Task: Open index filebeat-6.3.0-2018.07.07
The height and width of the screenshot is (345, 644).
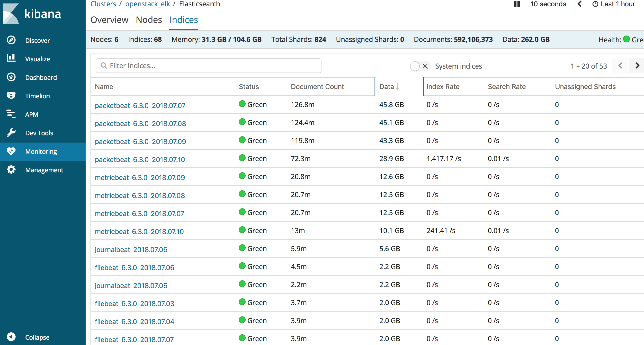Action: coord(134,339)
